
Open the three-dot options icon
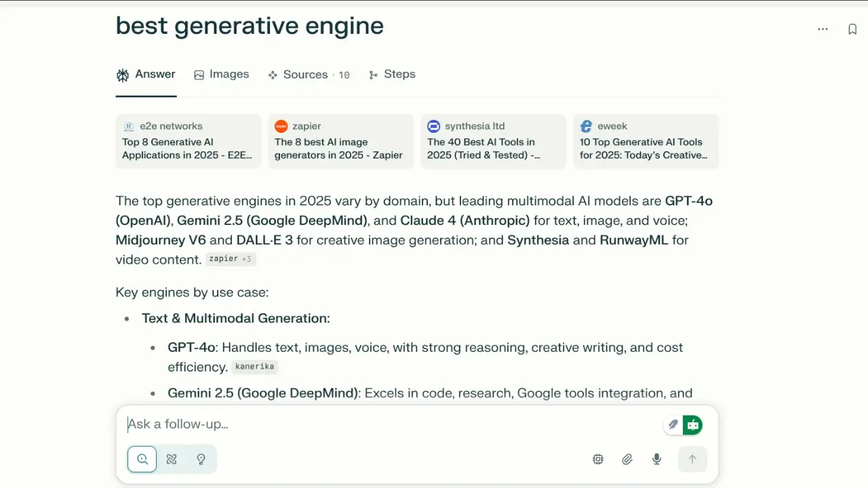[x=823, y=29]
